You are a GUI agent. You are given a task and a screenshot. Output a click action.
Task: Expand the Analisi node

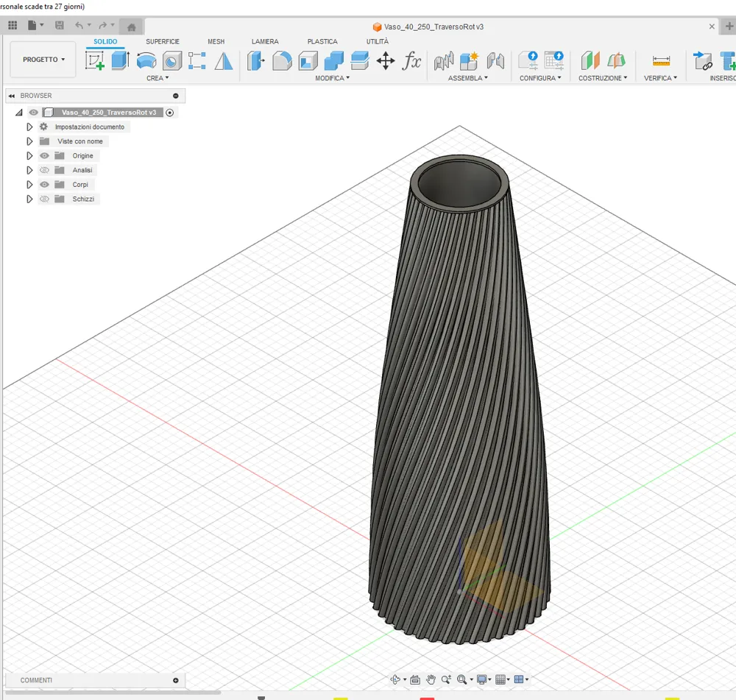29,171
